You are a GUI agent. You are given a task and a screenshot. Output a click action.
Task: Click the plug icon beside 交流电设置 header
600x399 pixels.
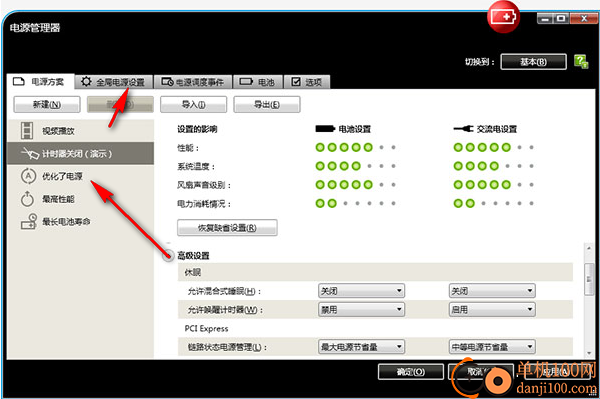(x=463, y=129)
